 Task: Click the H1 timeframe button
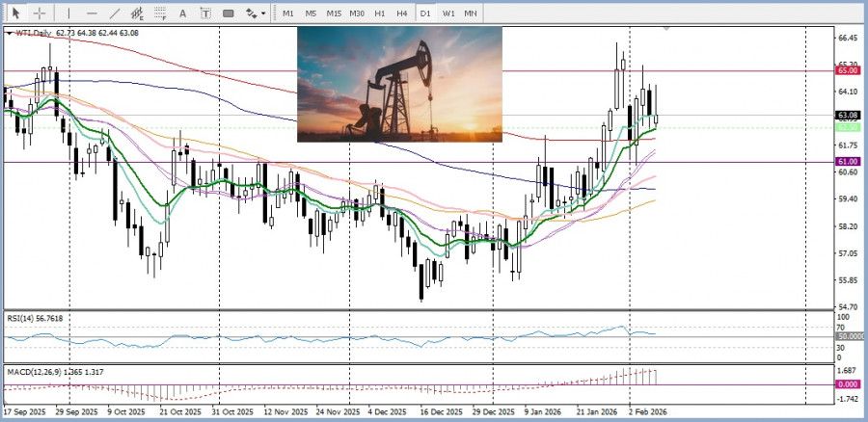click(380, 13)
